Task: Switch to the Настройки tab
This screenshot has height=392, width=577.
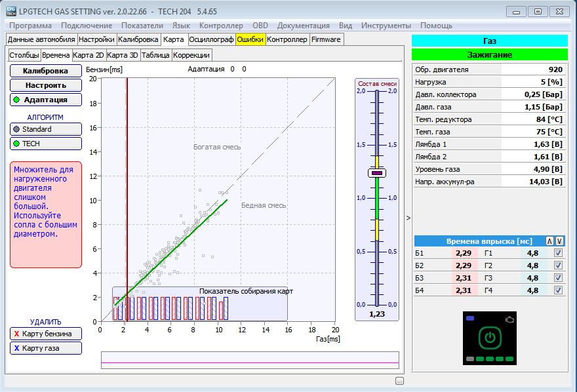Action: [96, 39]
